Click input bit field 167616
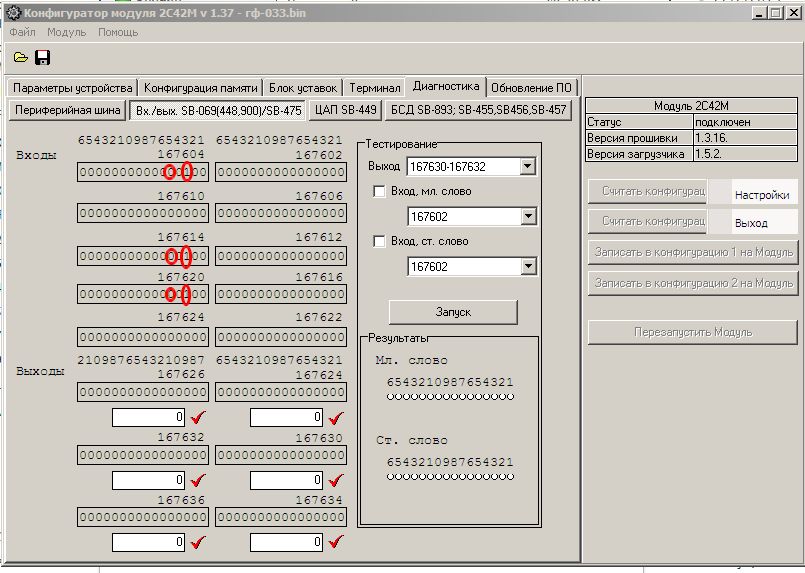The width and height of the screenshot is (805, 573). [x=281, y=294]
